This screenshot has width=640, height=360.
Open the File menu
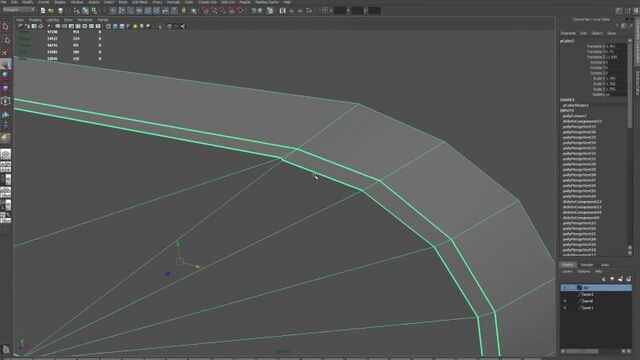pyautogui.click(x=4, y=2)
